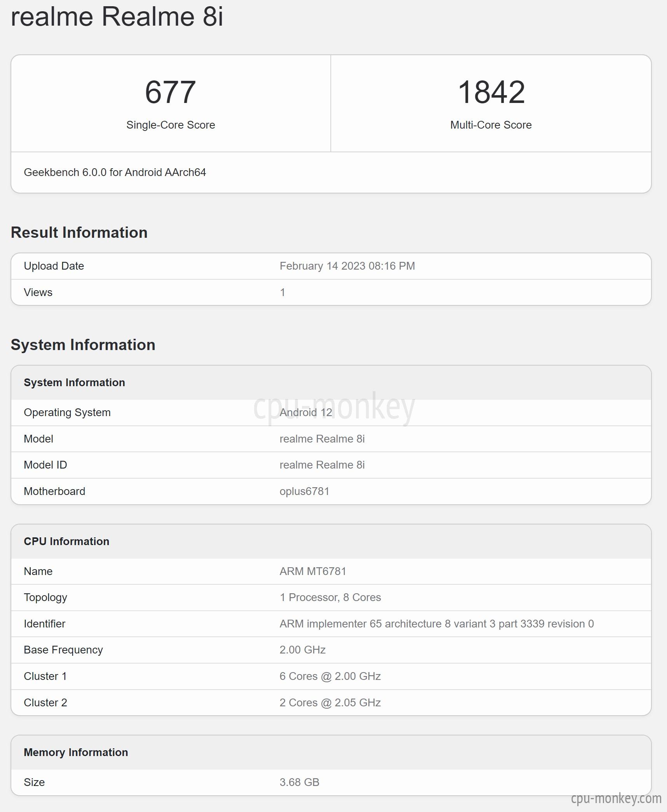The height and width of the screenshot is (812, 667).
Task: Select the Views value '1'
Action: coord(283,292)
